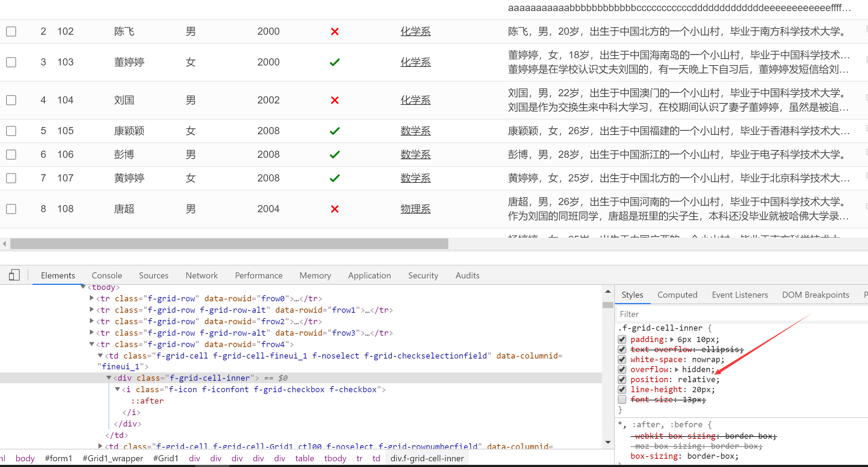This screenshot has width=868, height=467.
Task: Open the Network tab
Action: tap(202, 275)
